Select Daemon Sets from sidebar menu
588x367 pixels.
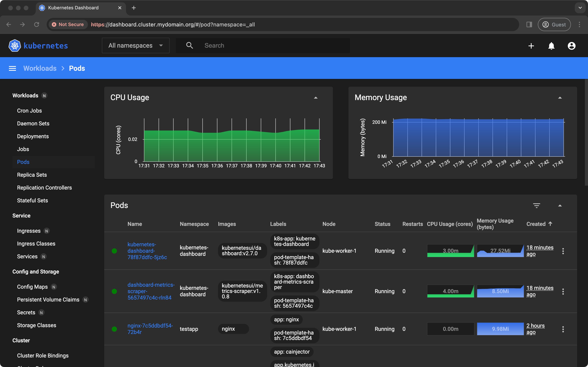point(33,123)
